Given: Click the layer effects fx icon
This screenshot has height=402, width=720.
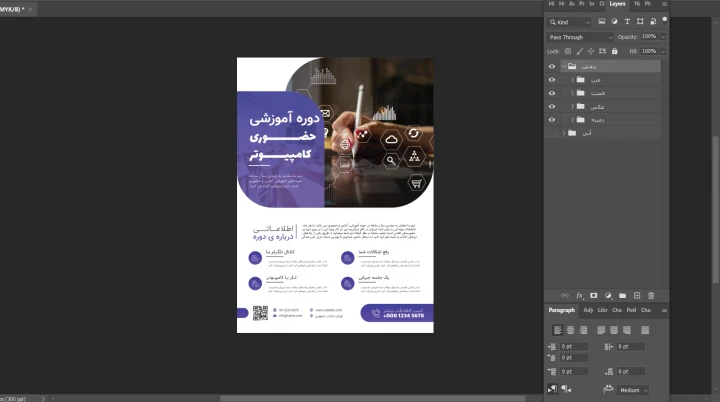Looking at the screenshot, I should pos(579,296).
